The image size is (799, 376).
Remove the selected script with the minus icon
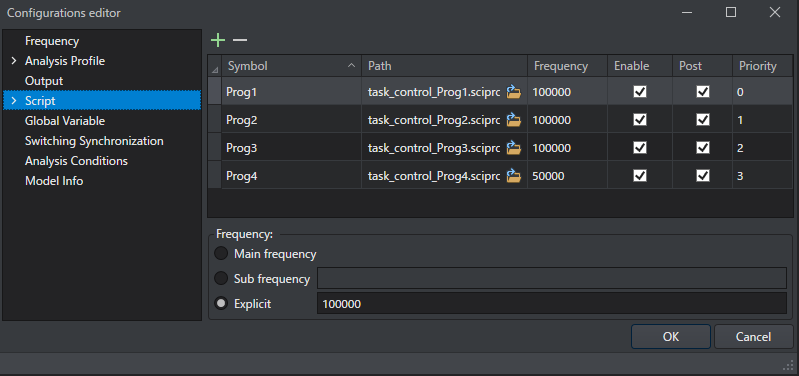click(x=240, y=40)
